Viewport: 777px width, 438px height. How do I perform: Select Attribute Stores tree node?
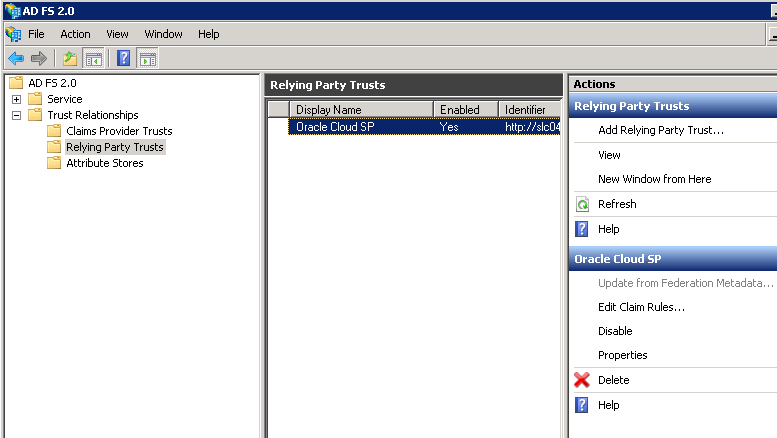click(x=105, y=163)
